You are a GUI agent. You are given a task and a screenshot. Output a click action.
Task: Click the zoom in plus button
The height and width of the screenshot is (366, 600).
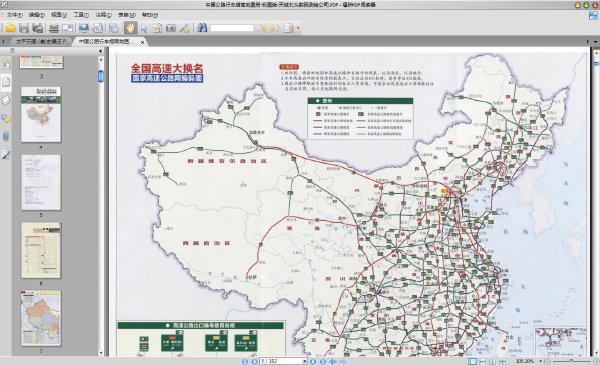596,361
